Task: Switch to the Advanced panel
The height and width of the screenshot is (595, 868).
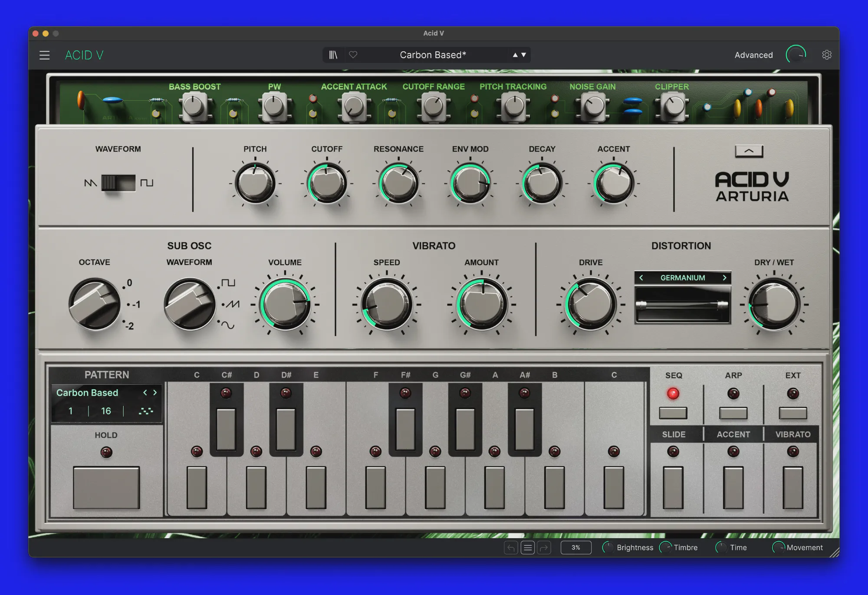Action: click(753, 55)
